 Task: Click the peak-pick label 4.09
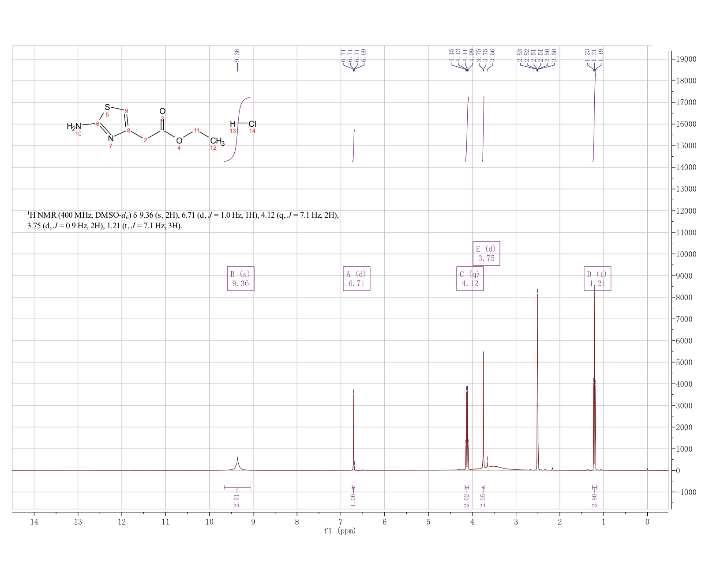pos(472,55)
